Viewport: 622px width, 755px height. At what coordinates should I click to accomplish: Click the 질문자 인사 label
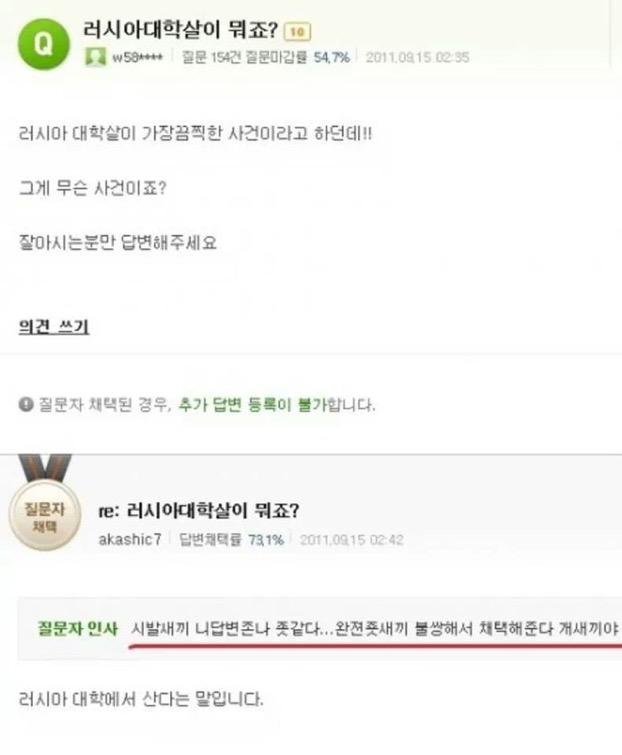point(78,628)
